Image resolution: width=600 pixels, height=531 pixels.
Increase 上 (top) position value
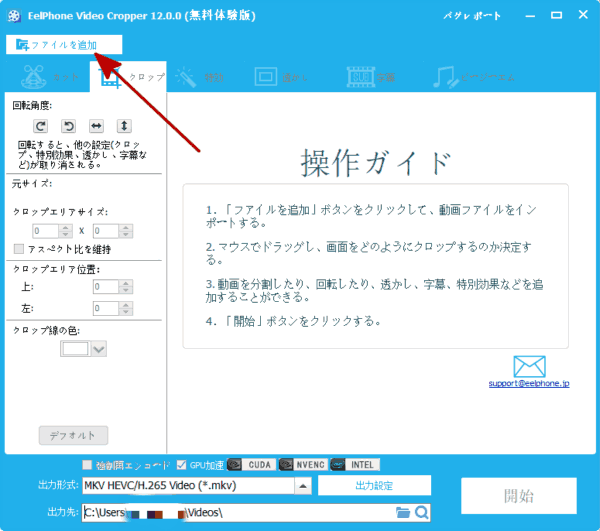click(126, 283)
